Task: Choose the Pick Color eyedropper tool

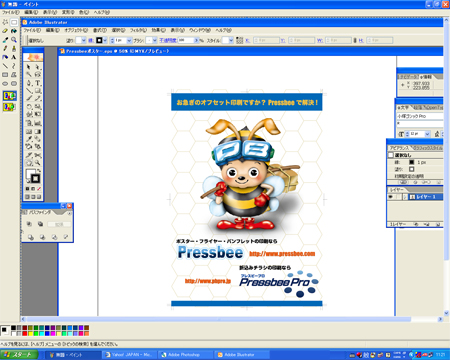Action: point(5,39)
